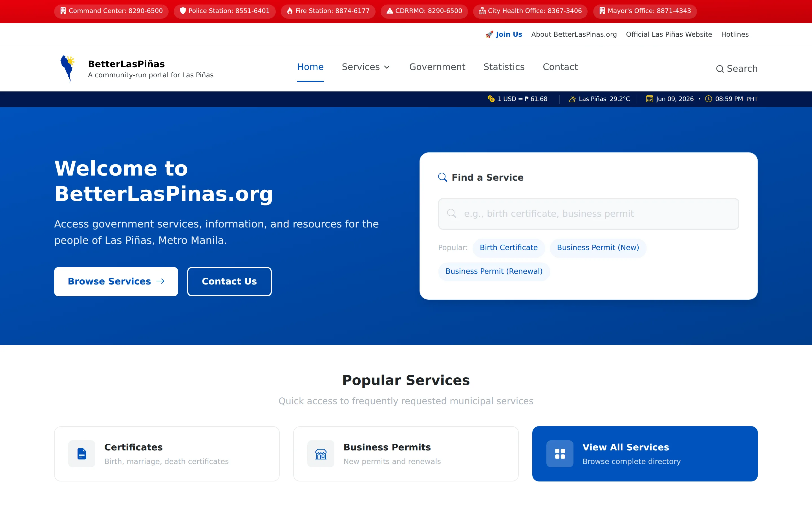Click 'A community-run portal for Las Piñas' tagline
The width and height of the screenshot is (812, 508).
[x=151, y=75]
